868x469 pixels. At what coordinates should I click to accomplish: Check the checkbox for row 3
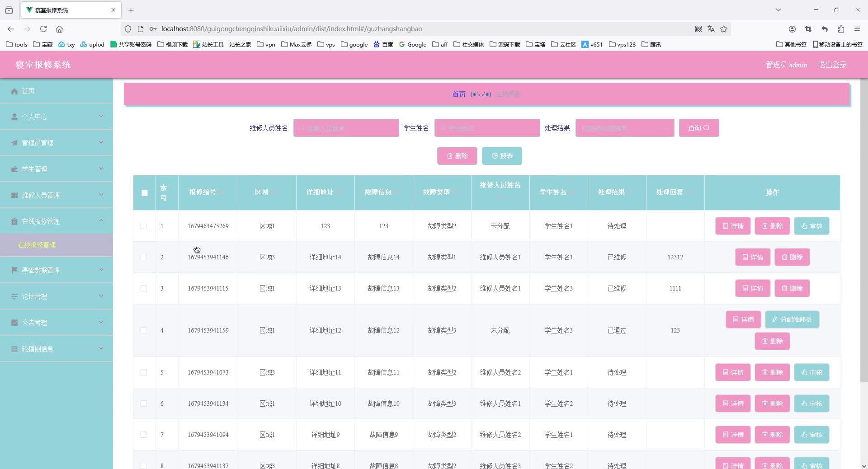[144, 288]
